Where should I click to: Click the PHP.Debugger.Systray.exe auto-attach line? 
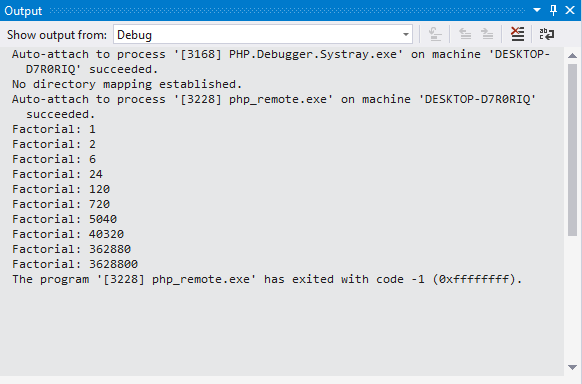point(281,62)
